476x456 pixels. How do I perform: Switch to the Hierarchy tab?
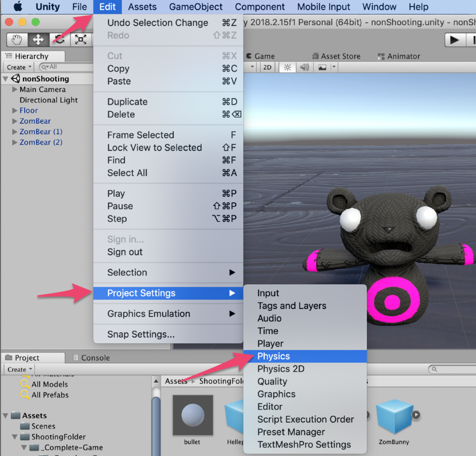33,56
